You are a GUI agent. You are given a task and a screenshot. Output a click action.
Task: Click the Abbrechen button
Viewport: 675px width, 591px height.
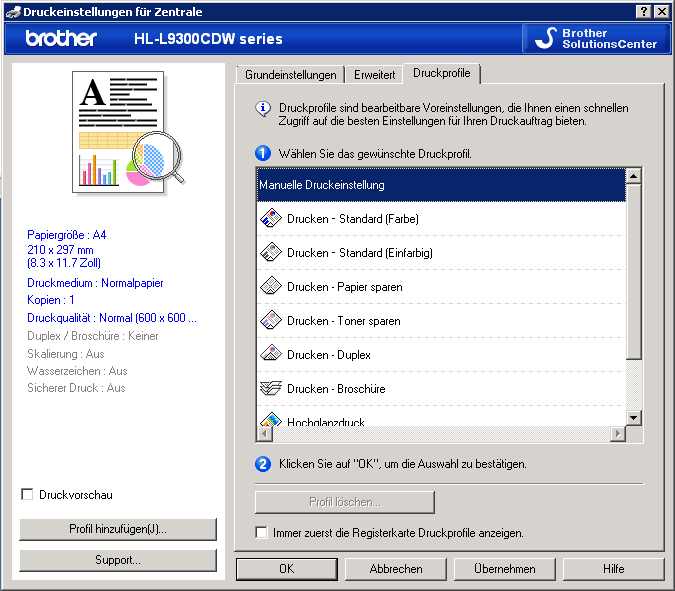(x=396, y=569)
